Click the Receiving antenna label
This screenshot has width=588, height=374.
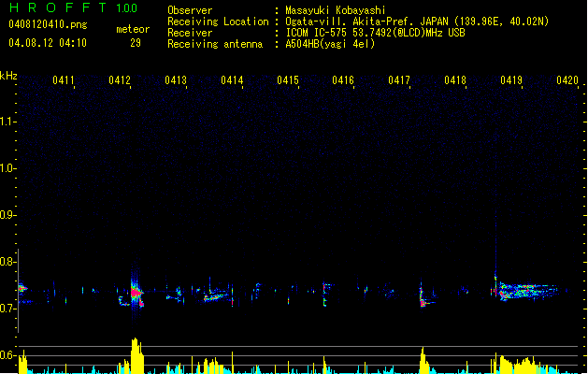pyautogui.click(x=215, y=44)
